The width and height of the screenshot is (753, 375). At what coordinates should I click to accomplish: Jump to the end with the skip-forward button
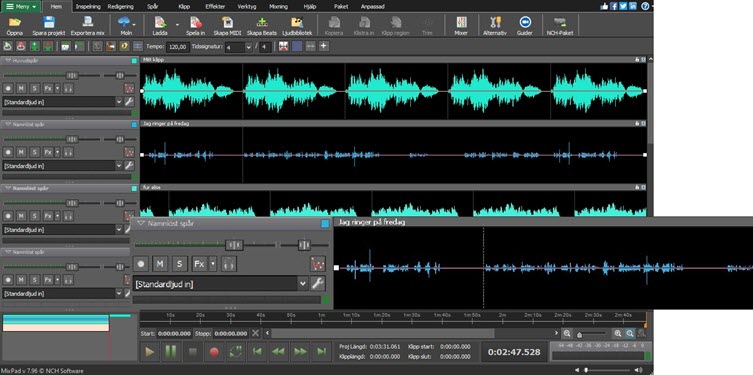tap(322, 352)
